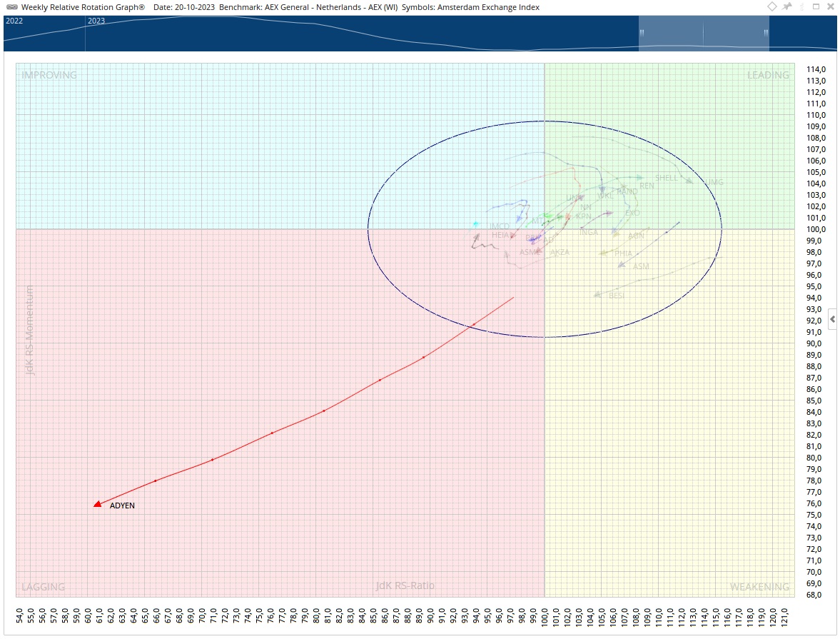Click the link icon beside the graph title
The height and width of the screenshot is (639, 840).
(11, 7)
